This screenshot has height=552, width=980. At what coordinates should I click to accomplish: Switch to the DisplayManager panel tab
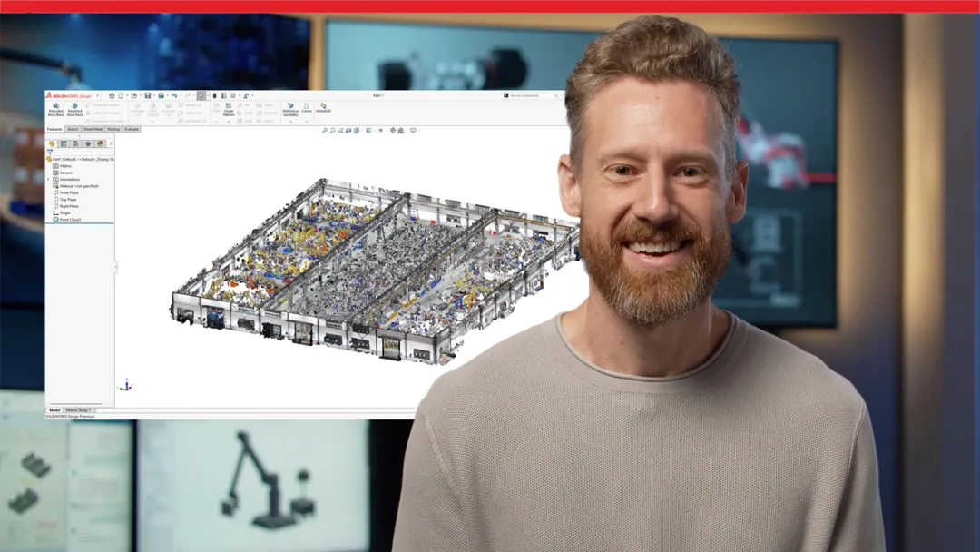tap(100, 143)
